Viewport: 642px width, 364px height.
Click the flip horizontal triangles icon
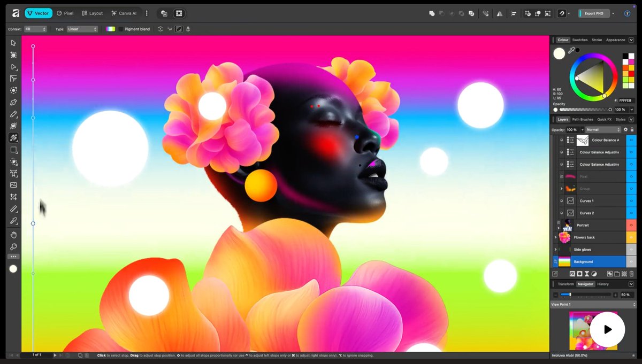coord(500,13)
